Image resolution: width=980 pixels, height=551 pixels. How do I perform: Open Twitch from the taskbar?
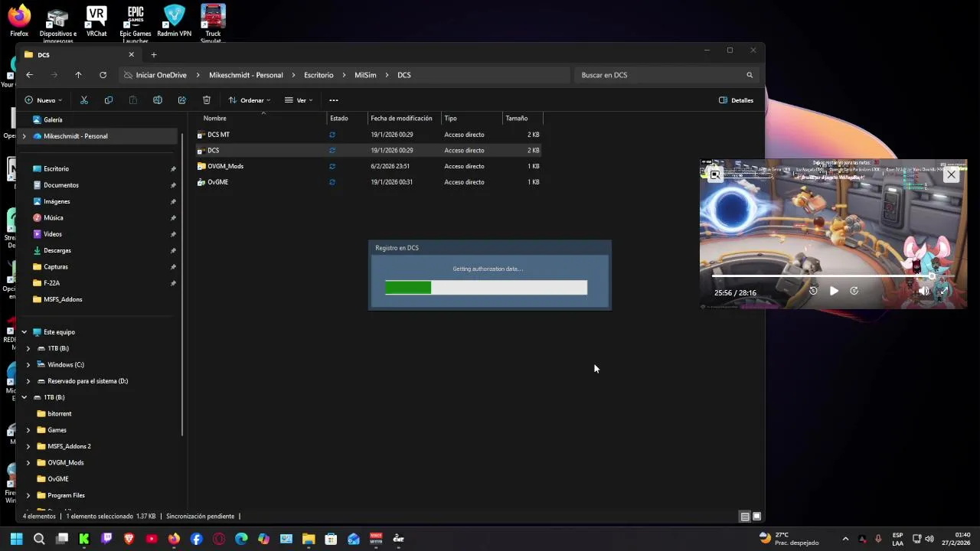(x=106, y=539)
